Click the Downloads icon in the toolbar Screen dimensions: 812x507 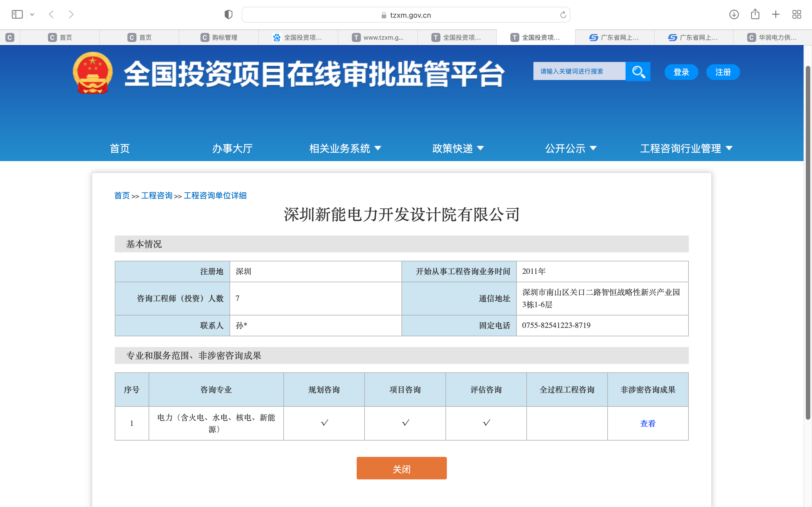734,14
